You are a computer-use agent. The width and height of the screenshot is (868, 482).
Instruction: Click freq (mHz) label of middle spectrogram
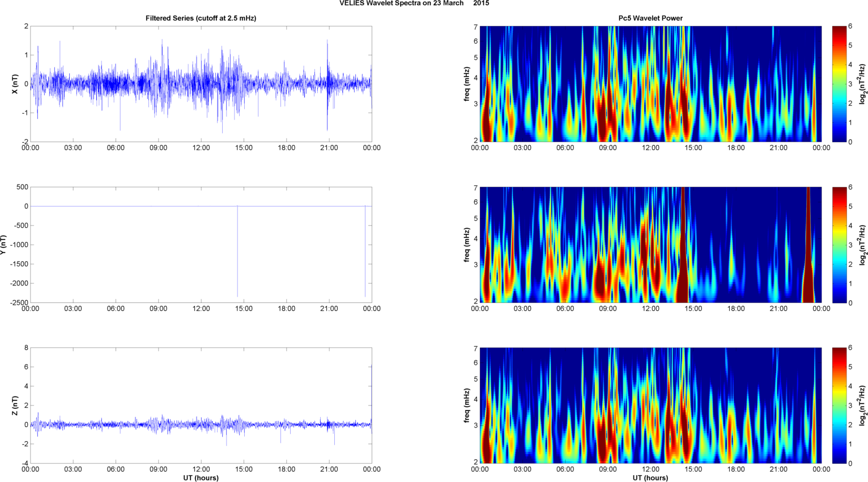tap(466, 245)
